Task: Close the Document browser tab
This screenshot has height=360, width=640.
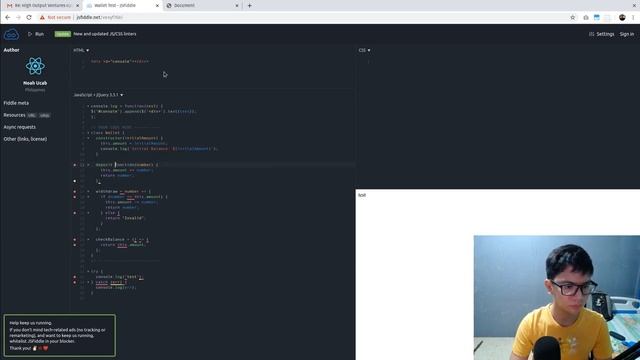Action: 237,6
